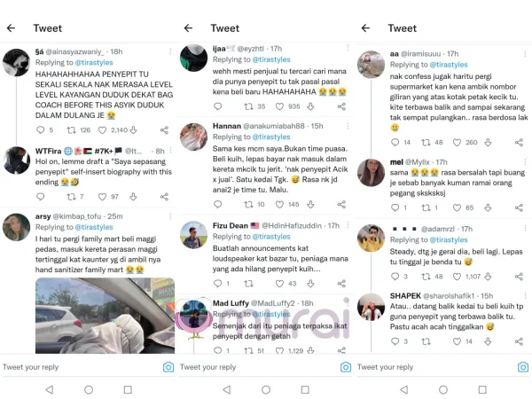Retweet ijaa's reply with 35 retweets
This screenshot has height=399, width=532.
pos(248,106)
